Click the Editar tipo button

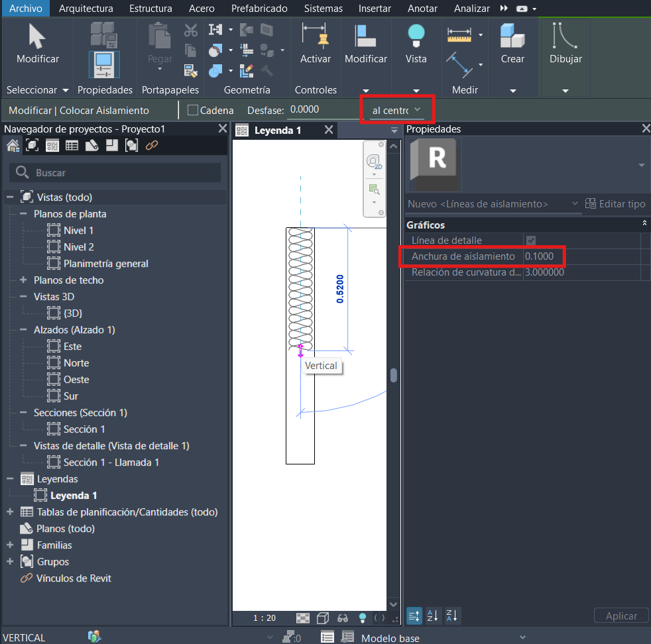pyautogui.click(x=615, y=204)
